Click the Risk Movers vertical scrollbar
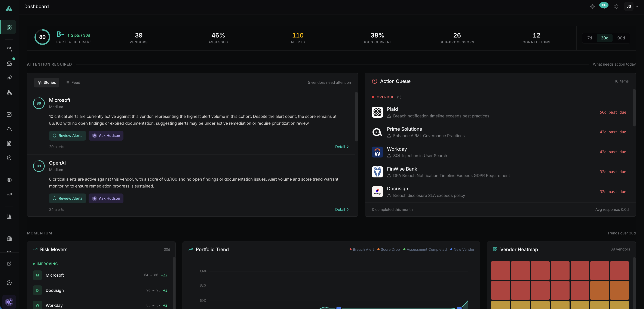The width and height of the screenshot is (644, 309). tap(174, 283)
